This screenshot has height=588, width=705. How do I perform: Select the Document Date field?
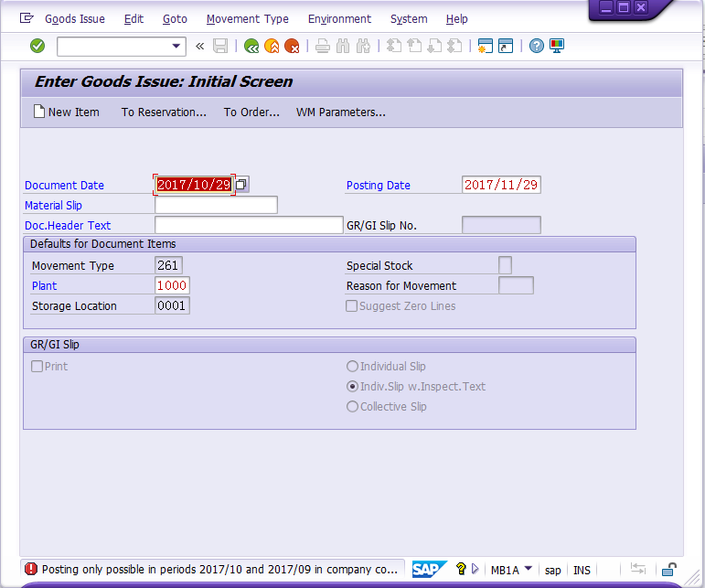pos(194,185)
